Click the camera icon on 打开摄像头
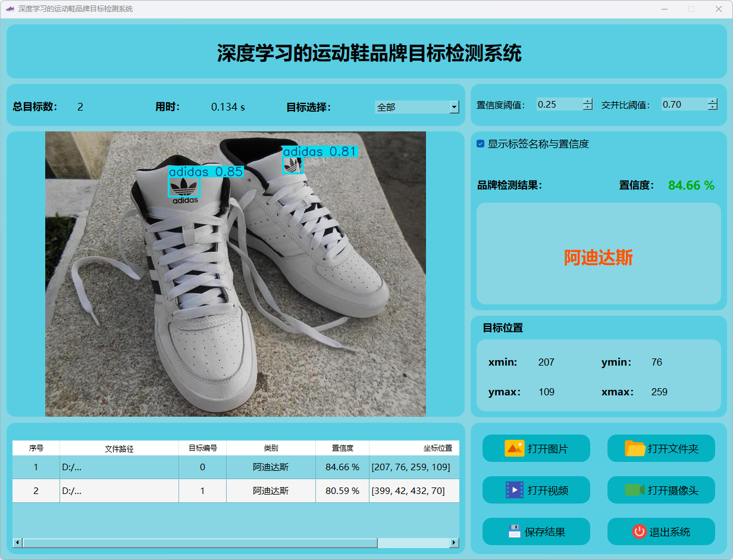The image size is (733, 560). pos(635,490)
